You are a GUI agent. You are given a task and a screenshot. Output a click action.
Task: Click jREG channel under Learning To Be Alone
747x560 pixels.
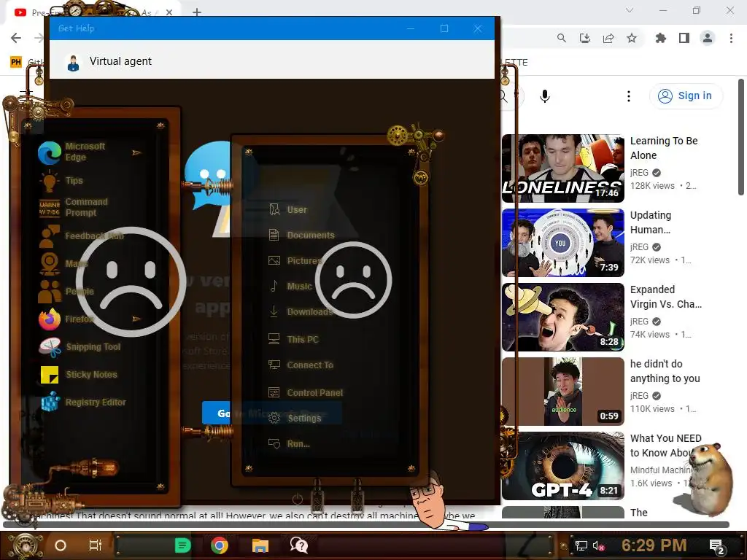[x=639, y=172]
